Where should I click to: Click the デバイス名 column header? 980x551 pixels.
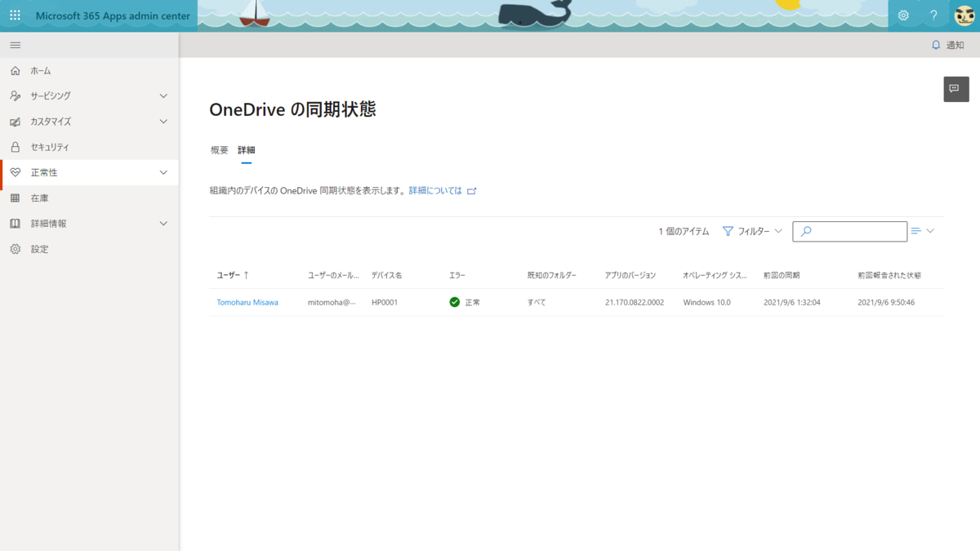click(386, 276)
